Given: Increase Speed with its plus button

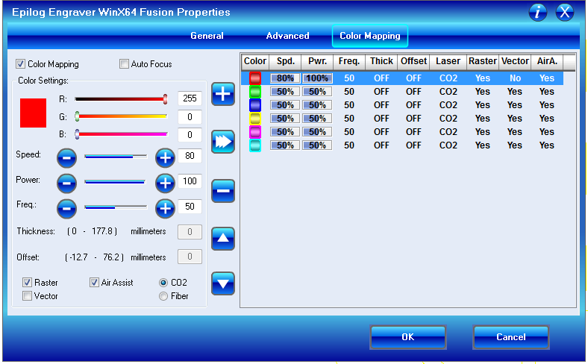Looking at the screenshot, I should (x=165, y=158).
